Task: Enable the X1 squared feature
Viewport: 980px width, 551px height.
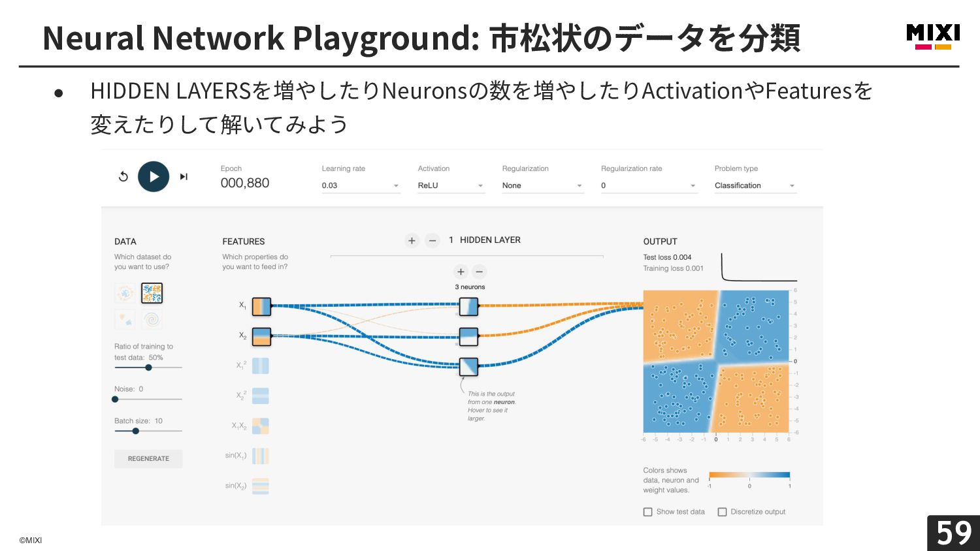Action: tap(261, 366)
